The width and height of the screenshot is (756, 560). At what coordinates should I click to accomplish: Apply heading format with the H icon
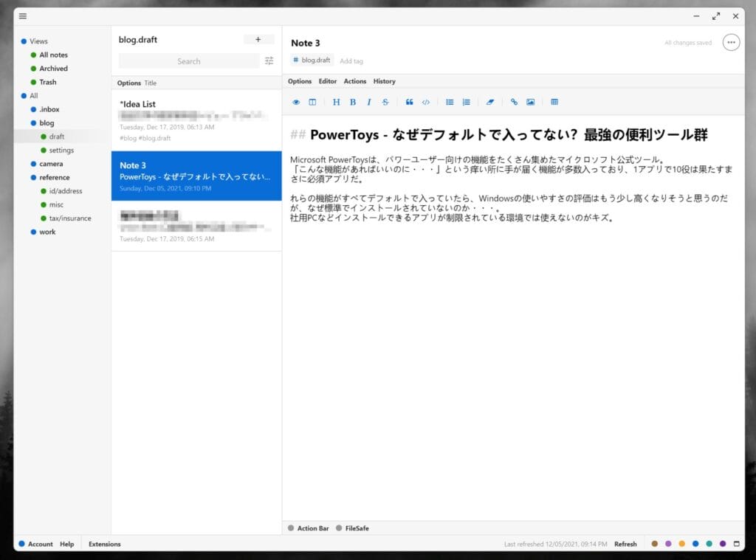[337, 102]
